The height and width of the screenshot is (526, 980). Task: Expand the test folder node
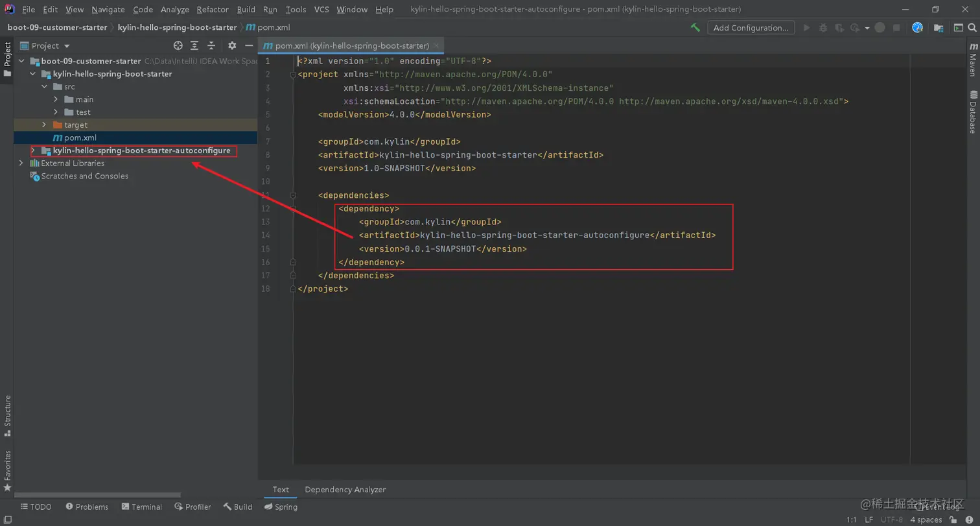56,112
